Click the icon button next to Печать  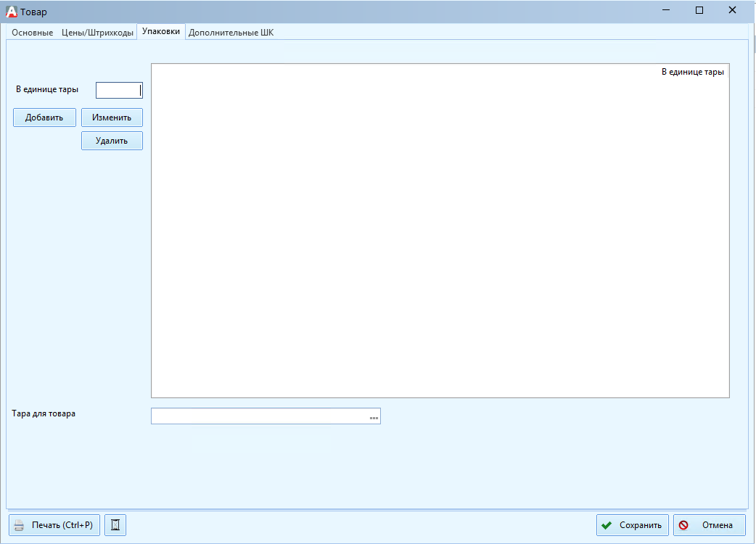[115, 525]
